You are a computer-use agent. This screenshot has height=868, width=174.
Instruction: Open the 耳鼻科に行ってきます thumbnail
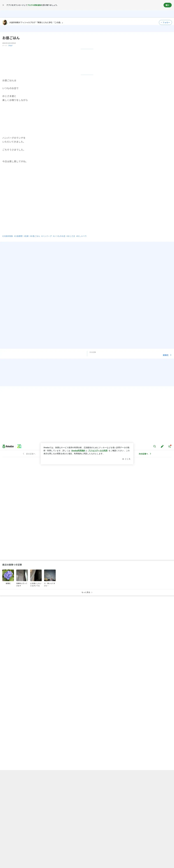pyautogui.click(x=22, y=575)
